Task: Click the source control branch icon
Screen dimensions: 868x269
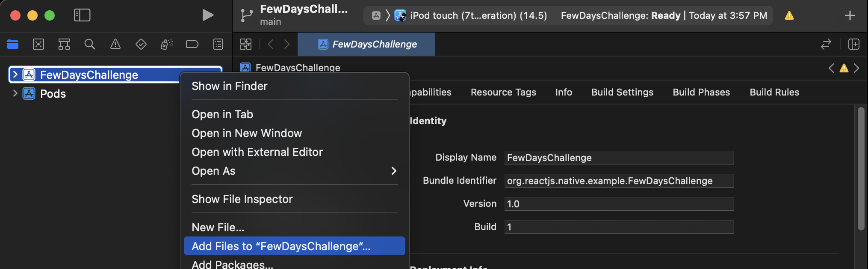Action: tap(247, 15)
